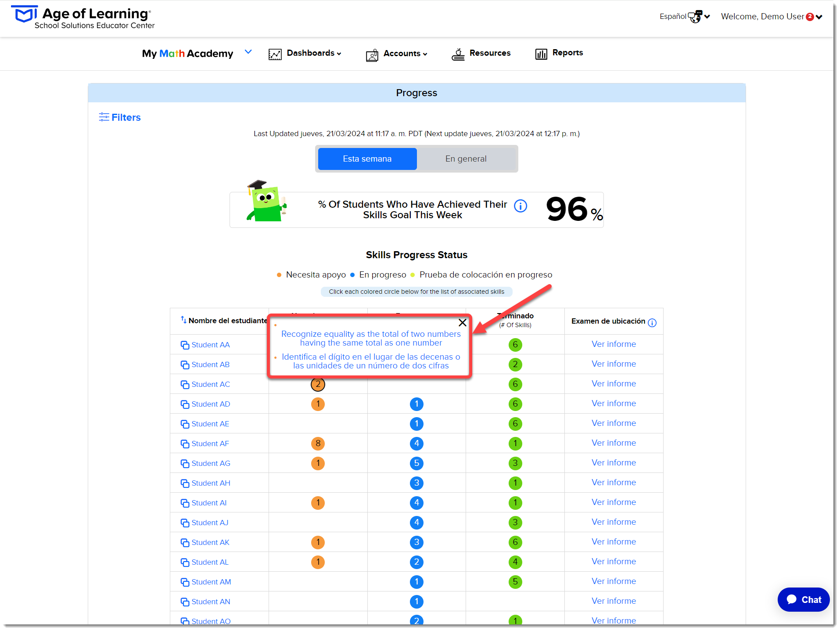Open the Reports menu item
This screenshot has width=840, height=631.
(x=568, y=53)
